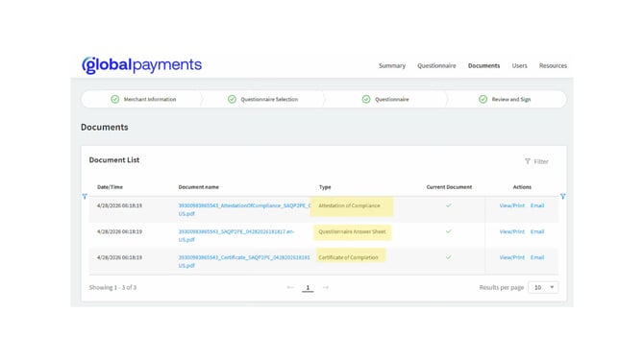Click the Actions column header

click(x=522, y=187)
